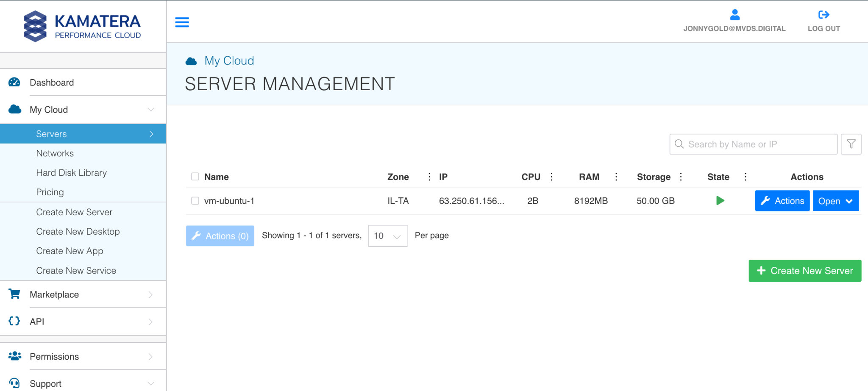Viewport: 868px width, 391px height.
Task: Click the IP address 63.250.61.156...
Action: click(471, 201)
